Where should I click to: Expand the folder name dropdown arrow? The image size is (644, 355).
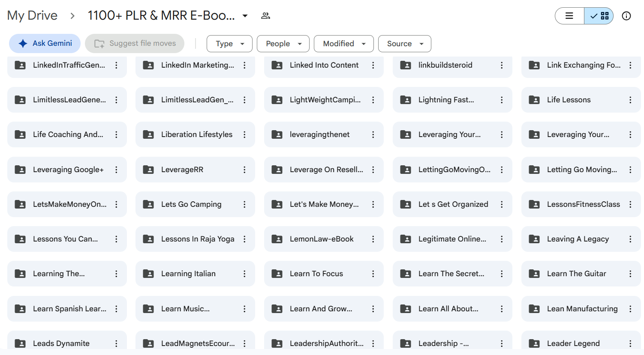click(245, 16)
